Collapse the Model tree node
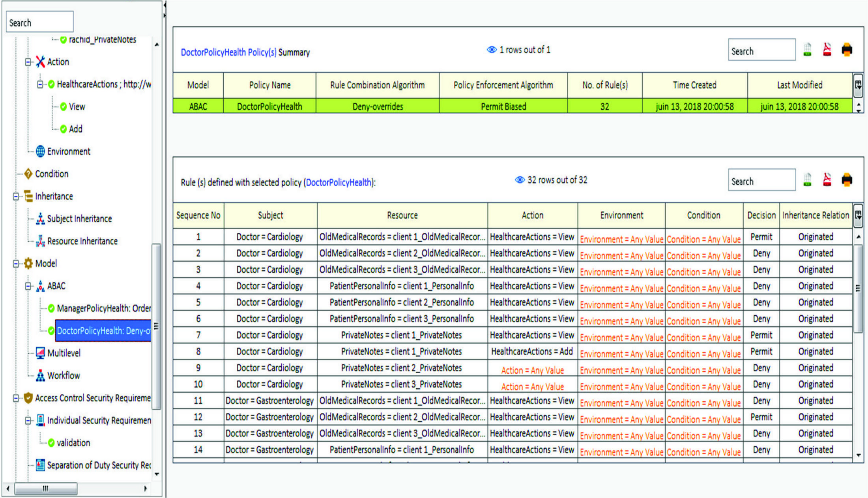 (16, 264)
